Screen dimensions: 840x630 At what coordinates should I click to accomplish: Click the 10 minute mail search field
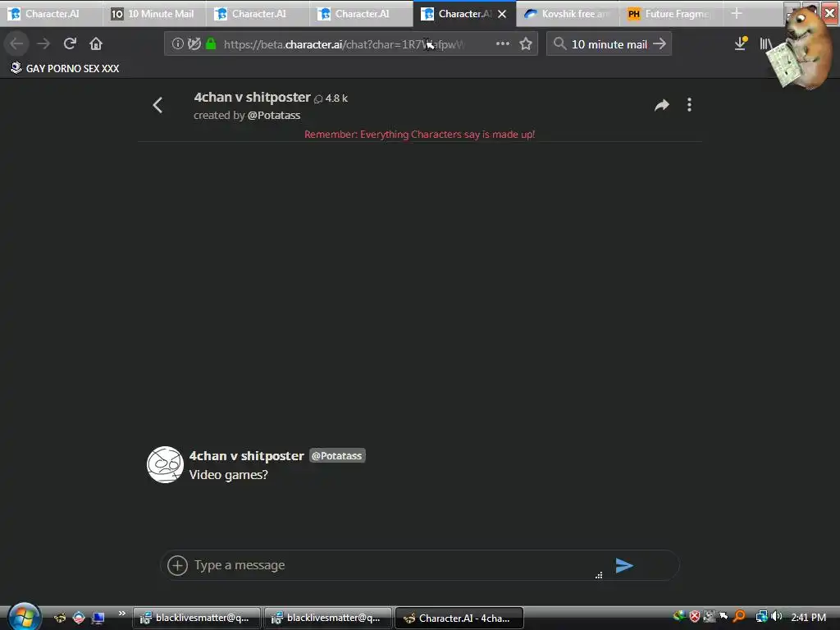[x=609, y=44]
